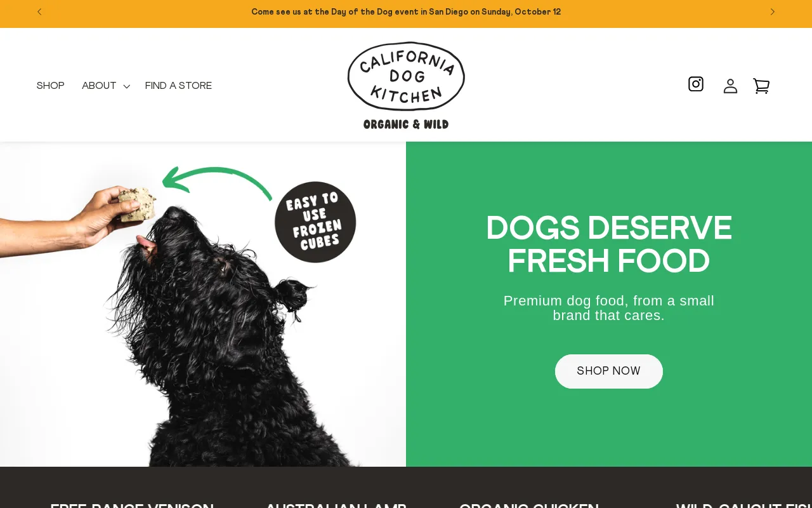Viewport: 812px width, 508px height.
Task: Click the Organic & Wild tagline
Action: 406,124
